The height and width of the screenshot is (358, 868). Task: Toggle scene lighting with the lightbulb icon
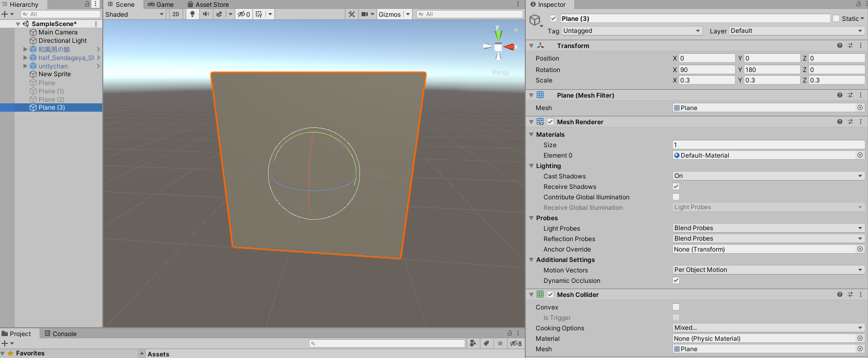tap(192, 14)
